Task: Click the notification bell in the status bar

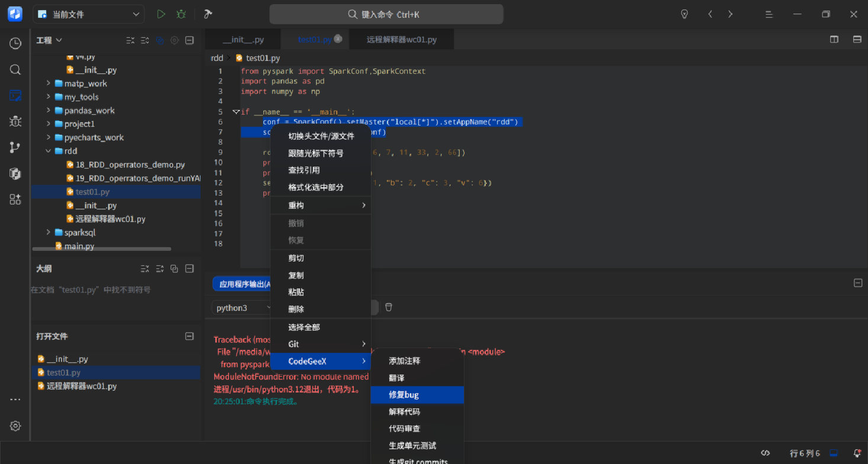Action: 857,453
